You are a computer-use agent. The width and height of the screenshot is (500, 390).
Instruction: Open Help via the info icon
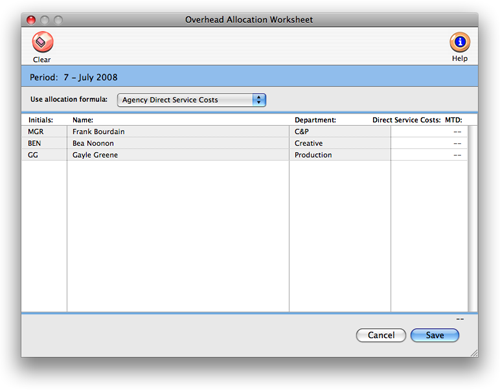click(x=460, y=42)
